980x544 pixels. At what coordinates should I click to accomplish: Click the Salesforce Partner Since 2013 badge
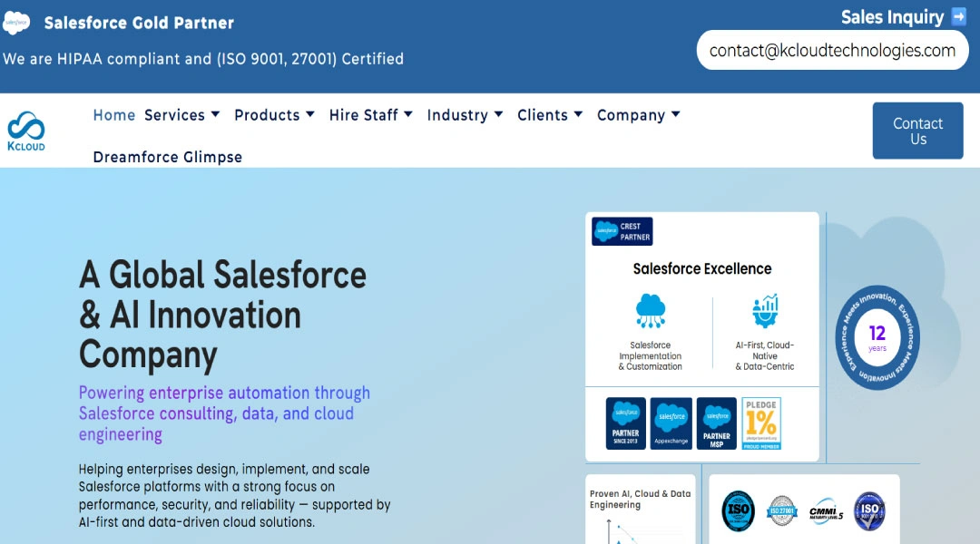coord(625,423)
